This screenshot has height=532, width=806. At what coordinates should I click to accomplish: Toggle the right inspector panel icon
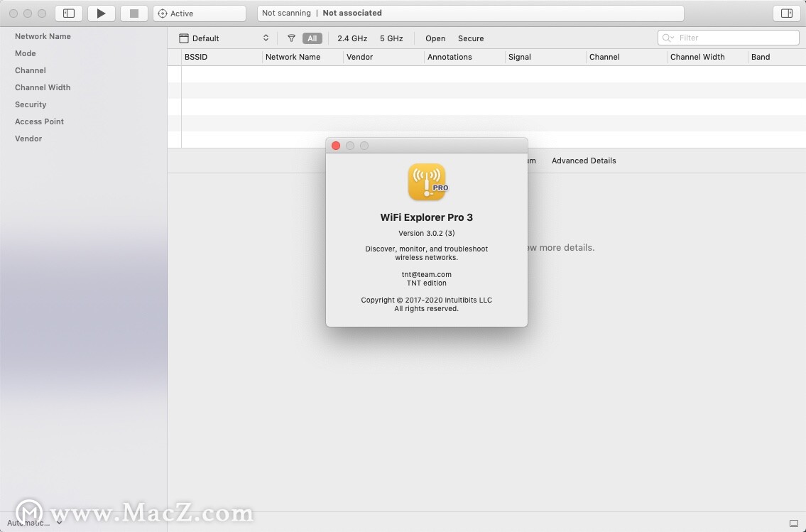click(786, 13)
